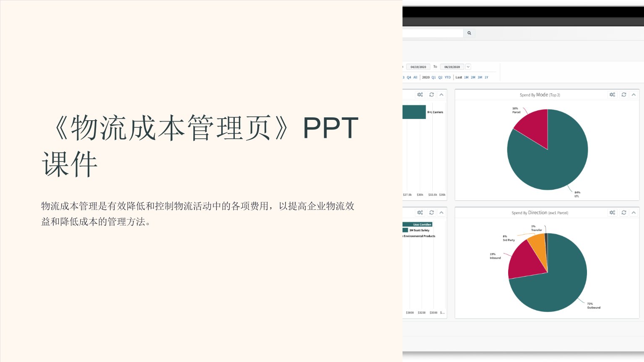Click the $3250 axis value
The height and width of the screenshot is (362, 644).
pyautogui.click(x=422, y=313)
